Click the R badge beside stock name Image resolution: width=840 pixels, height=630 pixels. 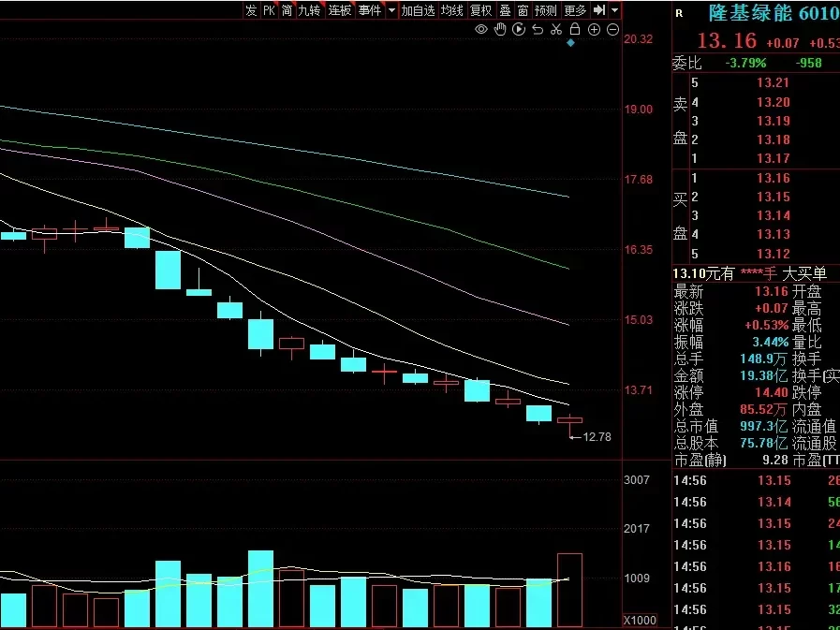point(679,13)
